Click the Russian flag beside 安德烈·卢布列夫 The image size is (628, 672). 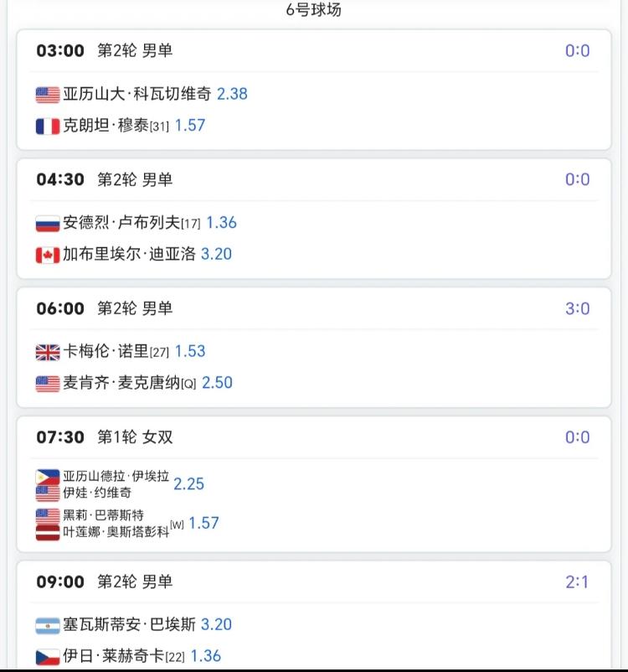(48, 223)
